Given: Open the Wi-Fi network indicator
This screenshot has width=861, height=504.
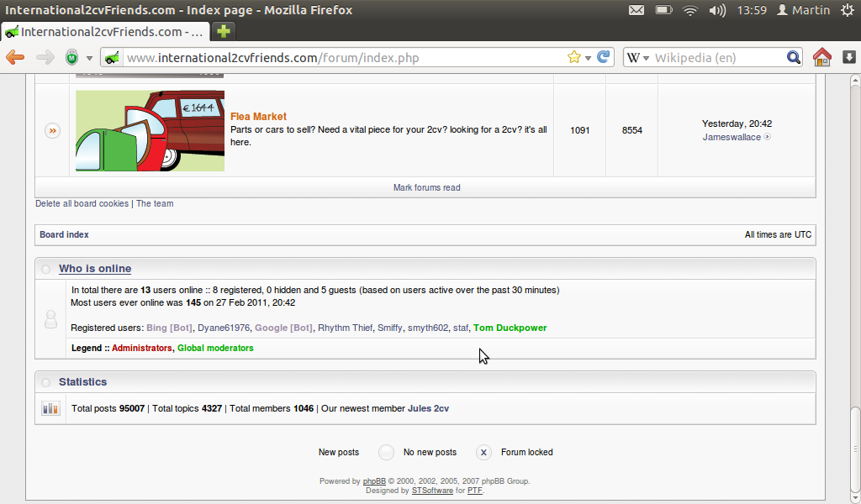Looking at the screenshot, I should [690, 10].
